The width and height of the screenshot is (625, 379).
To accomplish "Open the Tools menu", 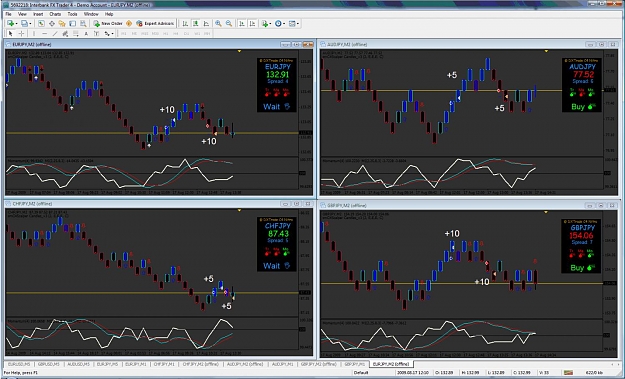I will point(72,14).
